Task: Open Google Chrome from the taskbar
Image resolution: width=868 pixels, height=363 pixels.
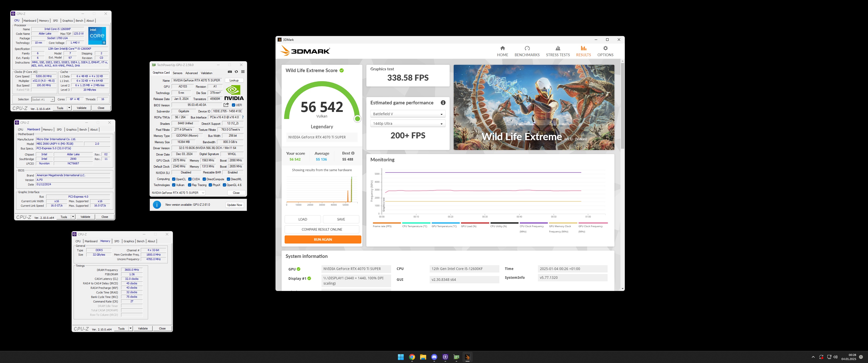Action: (x=412, y=357)
